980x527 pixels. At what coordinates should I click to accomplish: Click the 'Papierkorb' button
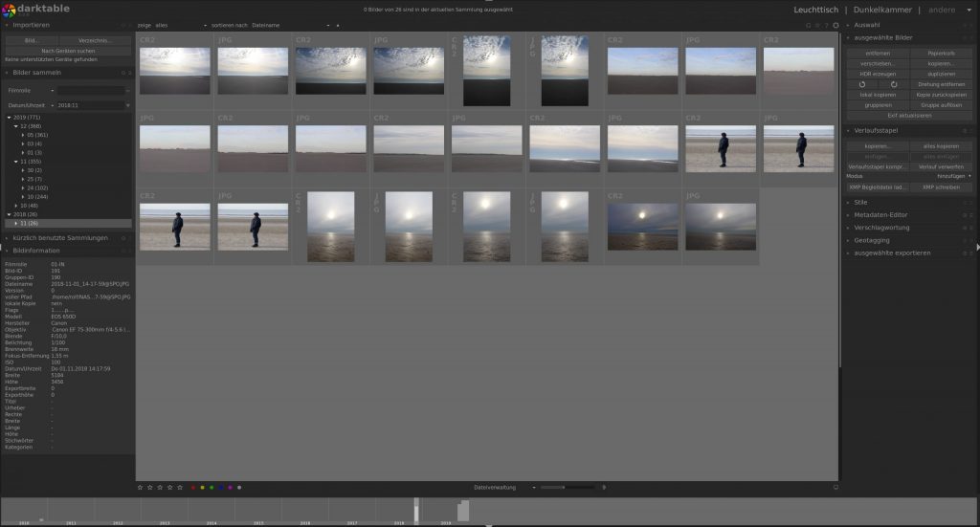point(942,54)
